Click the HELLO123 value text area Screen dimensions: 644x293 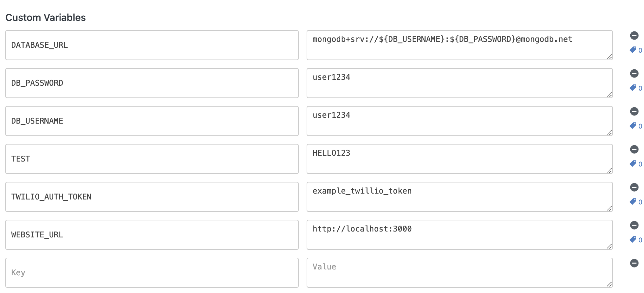click(x=459, y=159)
